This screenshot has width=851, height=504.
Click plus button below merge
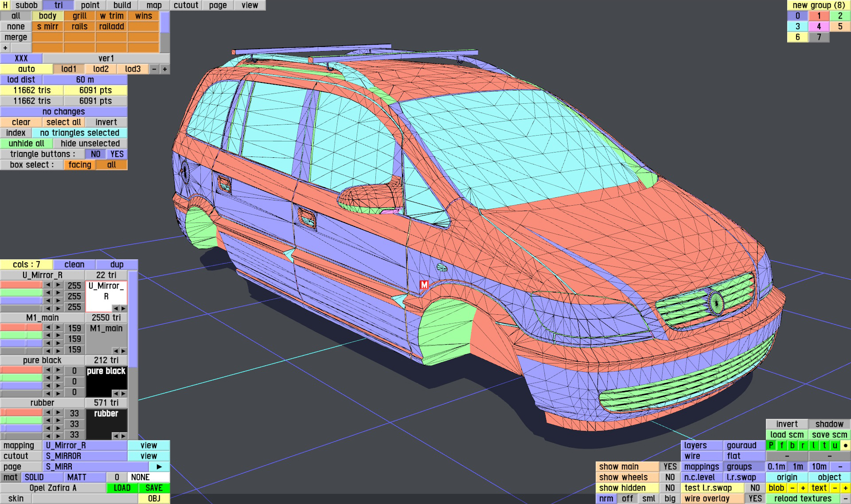(5, 48)
